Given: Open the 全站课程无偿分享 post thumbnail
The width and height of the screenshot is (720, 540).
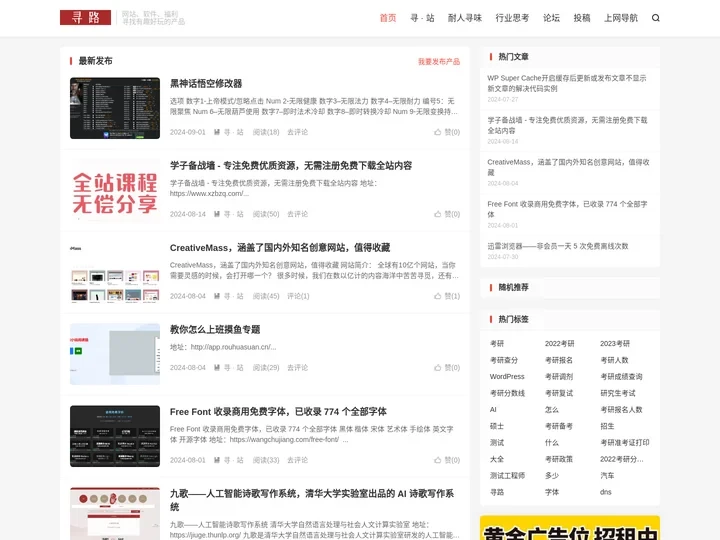Looking at the screenshot, I should tap(115, 190).
